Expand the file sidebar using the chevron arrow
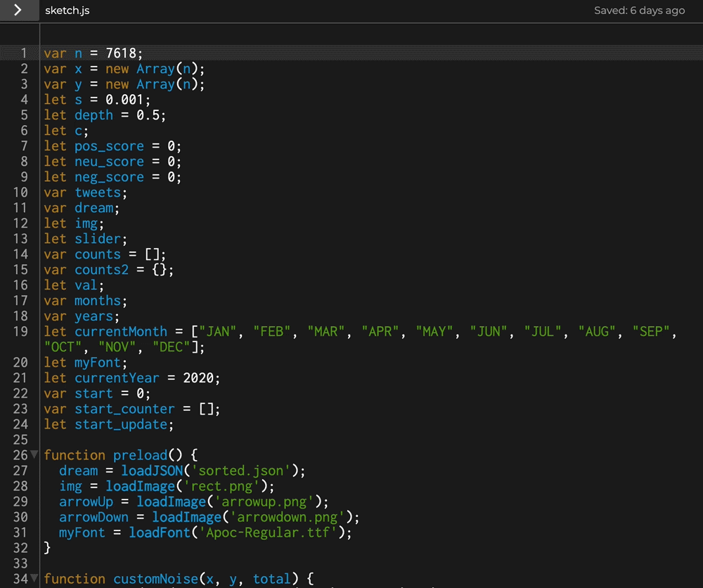The width and height of the screenshot is (703, 588). (17, 11)
